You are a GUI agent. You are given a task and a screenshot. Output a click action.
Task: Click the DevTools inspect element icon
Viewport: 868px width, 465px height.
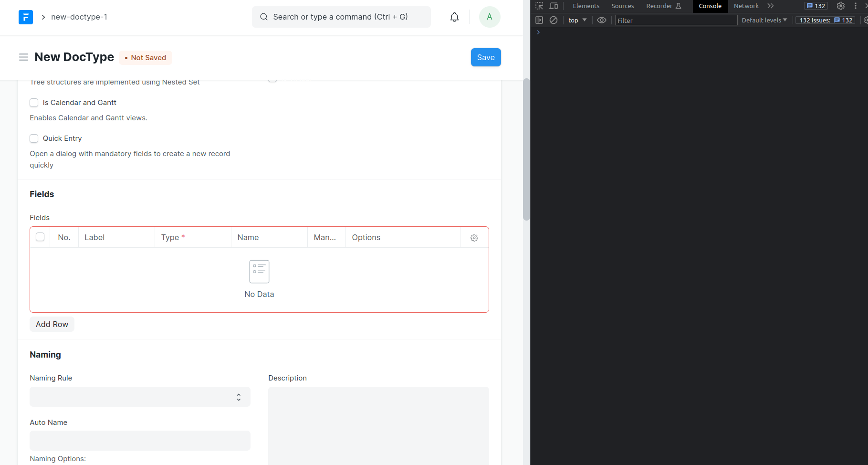pyautogui.click(x=539, y=6)
